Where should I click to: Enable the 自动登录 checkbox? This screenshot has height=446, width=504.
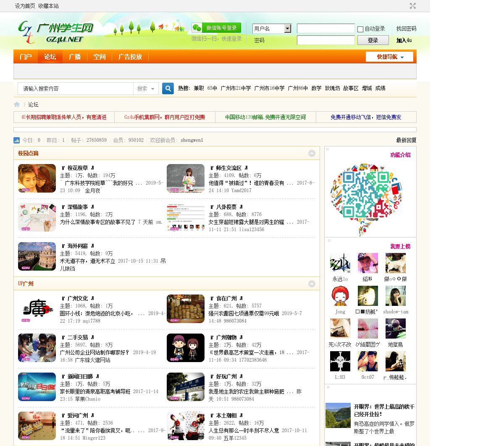coord(360,29)
